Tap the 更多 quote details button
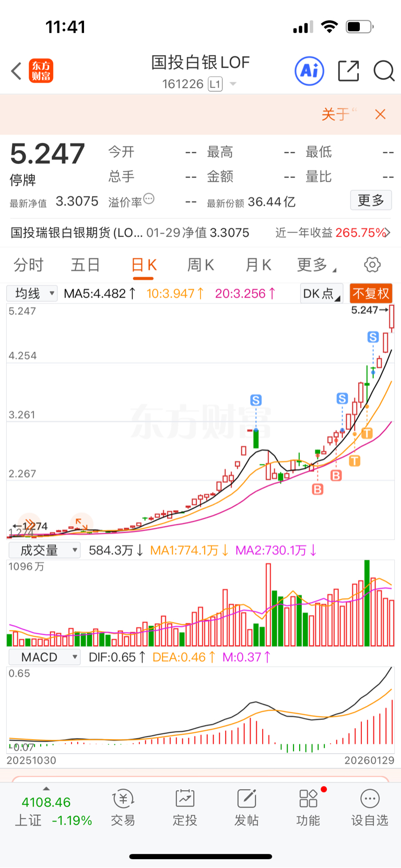Image resolution: width=401 pixels, height=868 pixels. pos(371,200)
